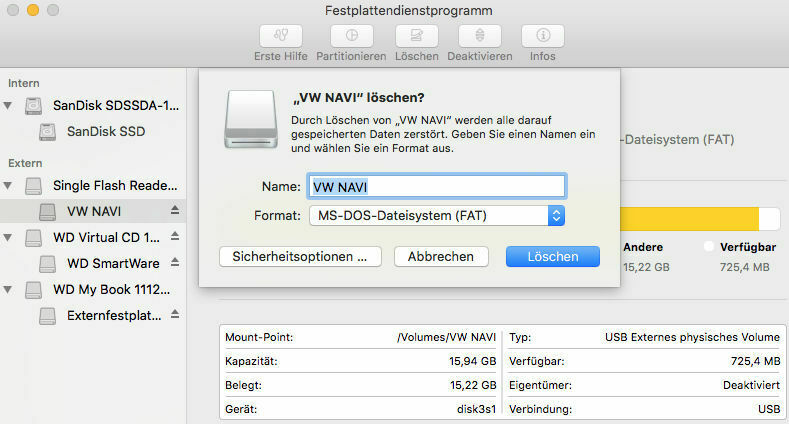Screen dimensions: 789x424
Task: Click the Typ value USB Externes physisches Volume
Action: tap(692, 337)
